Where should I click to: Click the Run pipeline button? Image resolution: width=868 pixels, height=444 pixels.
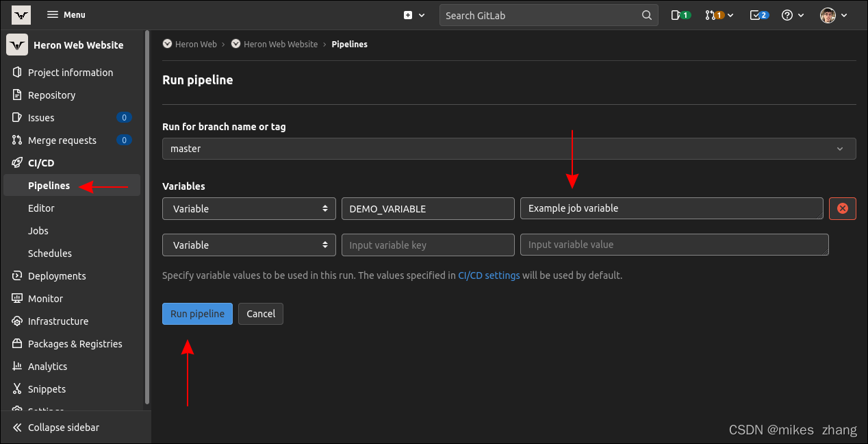pyautogui.click(x=197, y=314)
